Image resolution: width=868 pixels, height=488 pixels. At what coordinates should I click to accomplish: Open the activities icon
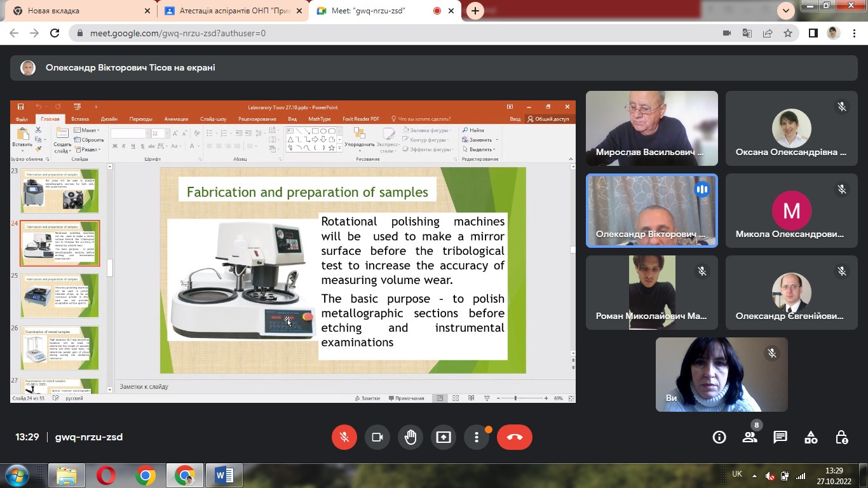[811, 437]
